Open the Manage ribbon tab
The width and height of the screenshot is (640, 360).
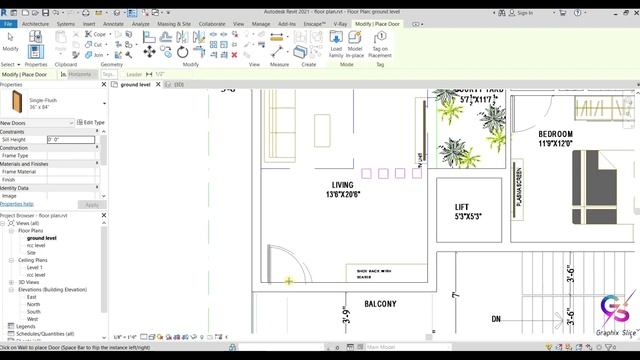[x=261, y=24]
